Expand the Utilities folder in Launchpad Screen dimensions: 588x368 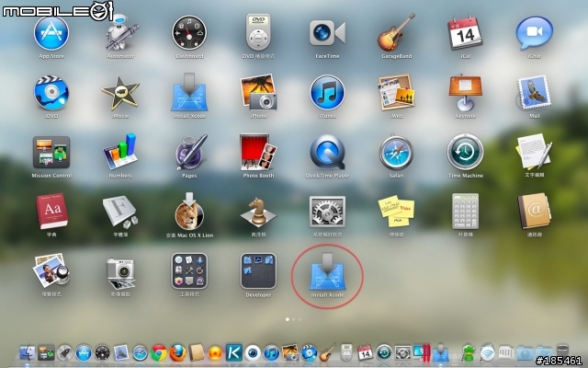[189, 270]
